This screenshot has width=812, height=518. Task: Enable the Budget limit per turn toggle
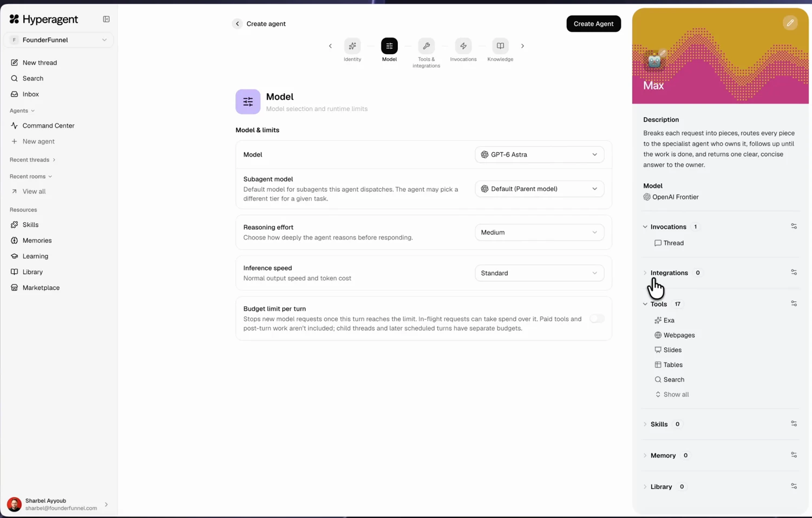tap(597, 319)
